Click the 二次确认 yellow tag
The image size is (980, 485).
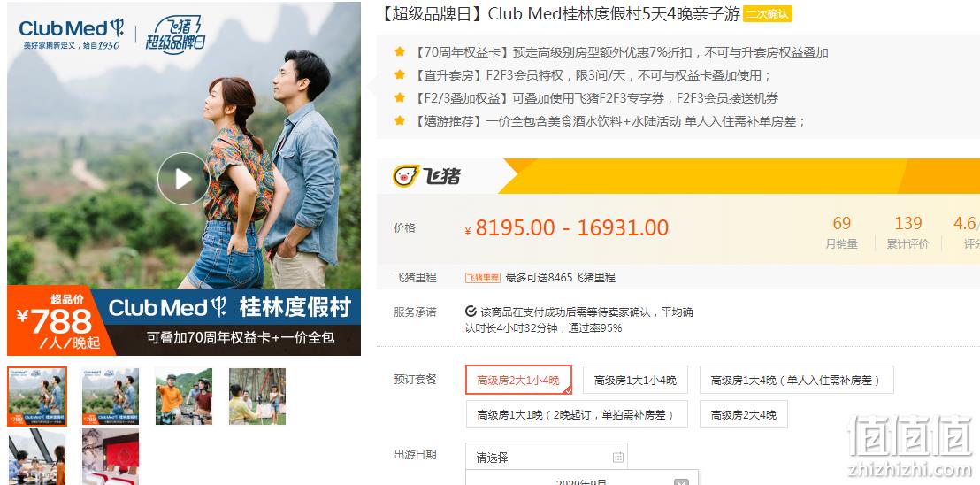coord(768,14)
